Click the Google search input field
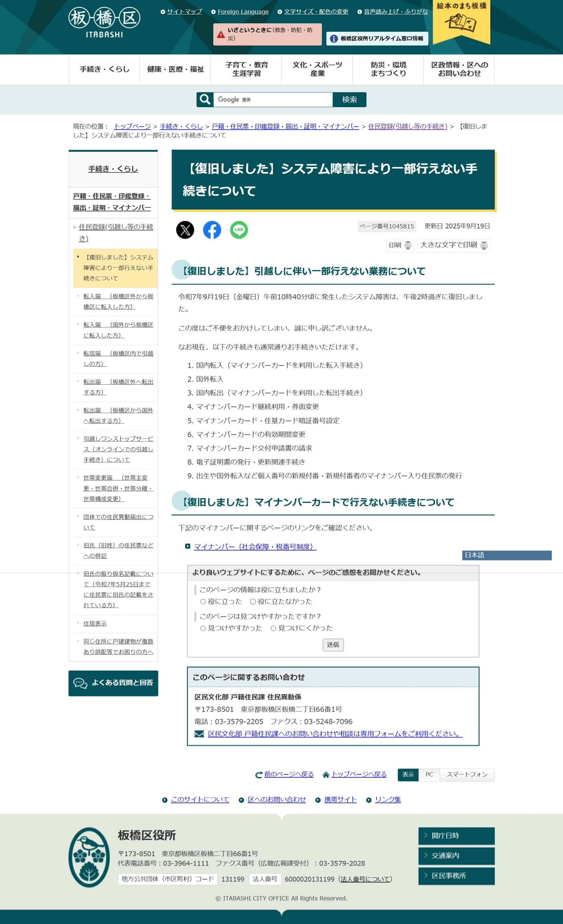The height and width of the screenshot is (924, 563). (273, 99)
